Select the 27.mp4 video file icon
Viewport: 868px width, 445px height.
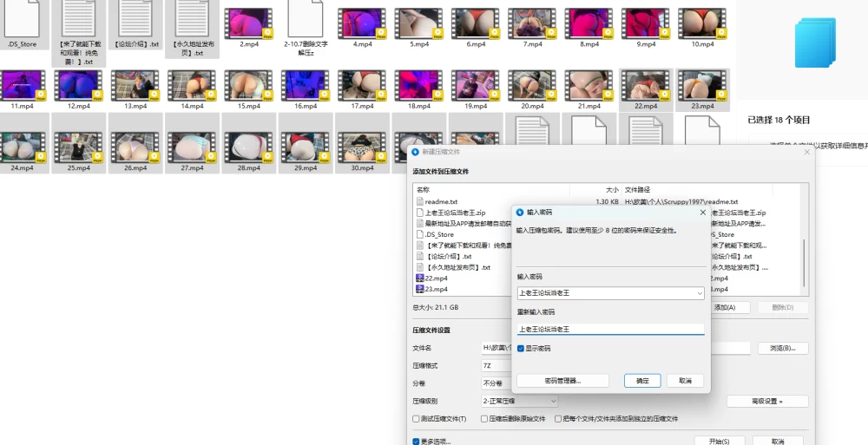pyautogui.click(x=192, y=147)
